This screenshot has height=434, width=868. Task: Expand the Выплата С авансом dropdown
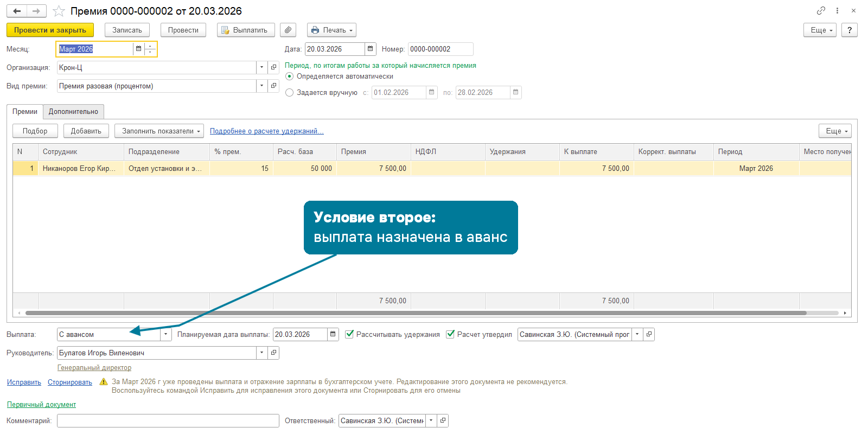tap(165, 334)
